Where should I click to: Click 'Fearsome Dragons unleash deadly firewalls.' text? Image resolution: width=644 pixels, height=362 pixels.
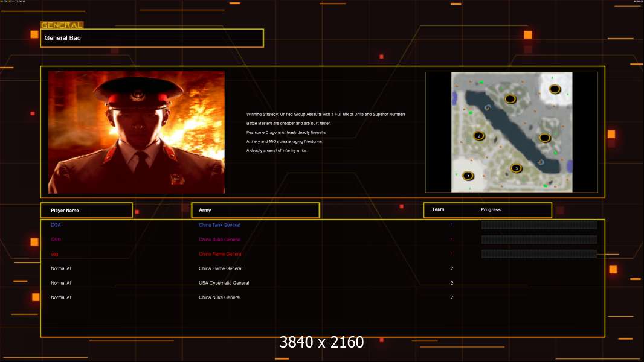tap(286, 132)
